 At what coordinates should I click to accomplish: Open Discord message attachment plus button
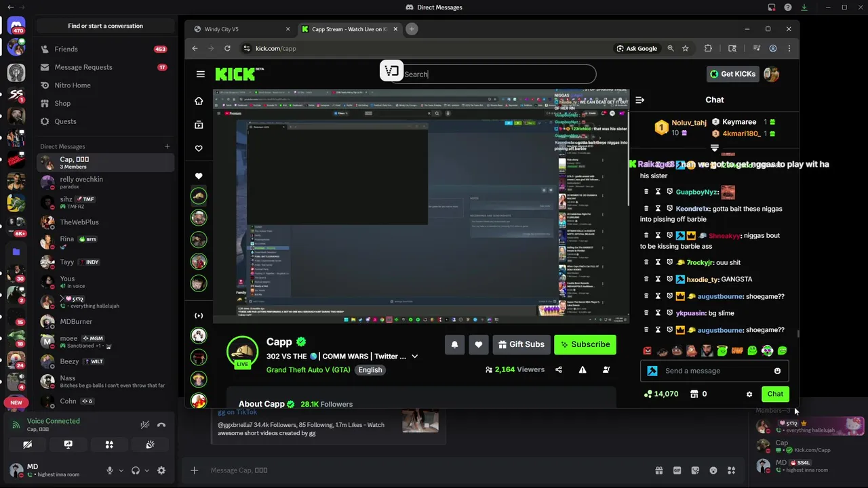tap(195, 470)
